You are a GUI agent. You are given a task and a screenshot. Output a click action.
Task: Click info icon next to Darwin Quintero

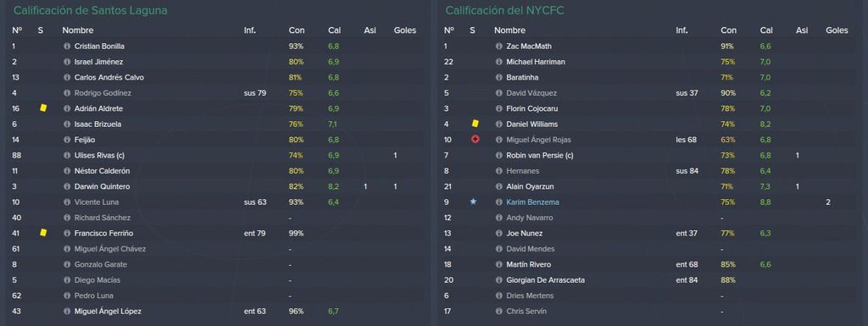pos(67,187)
